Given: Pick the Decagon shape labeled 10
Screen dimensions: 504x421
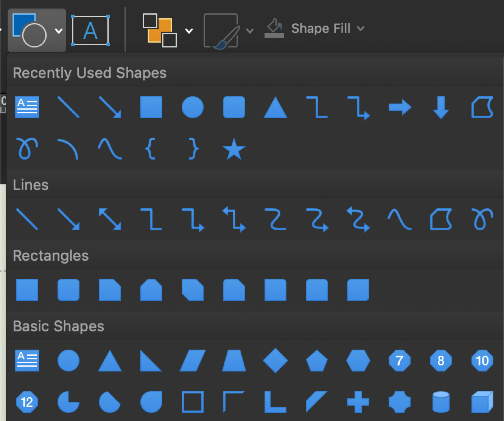Looking at the screenshot, I should click(x=482, y=361).
